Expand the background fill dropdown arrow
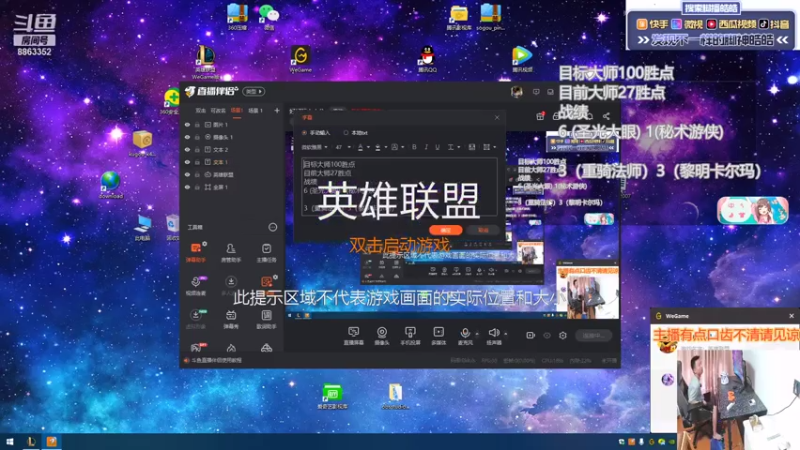 click(403, 147)
